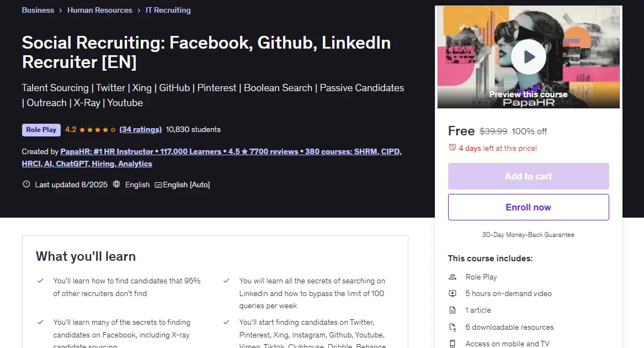Click the last updated badge icon

(x=26, y=184)
